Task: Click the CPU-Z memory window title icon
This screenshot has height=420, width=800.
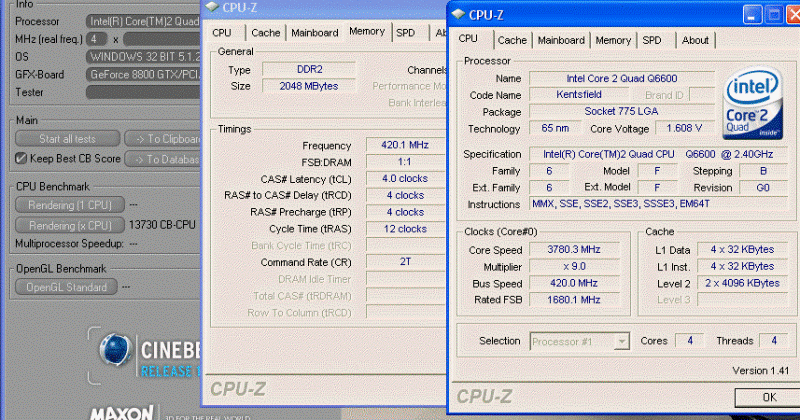Action: tap(212, 7)
